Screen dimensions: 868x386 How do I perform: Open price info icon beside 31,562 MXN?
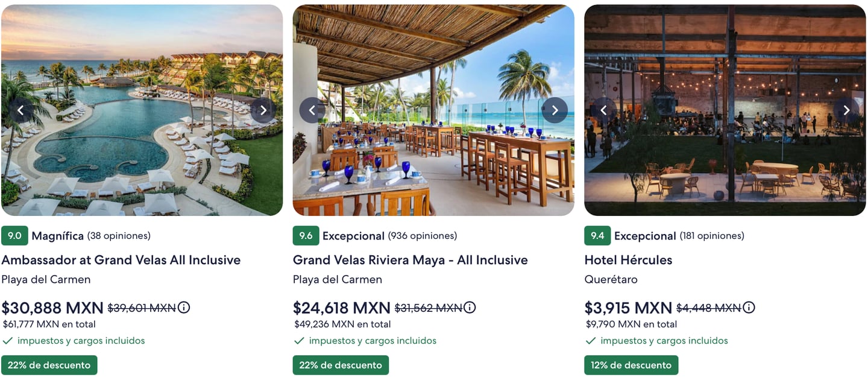470,308
